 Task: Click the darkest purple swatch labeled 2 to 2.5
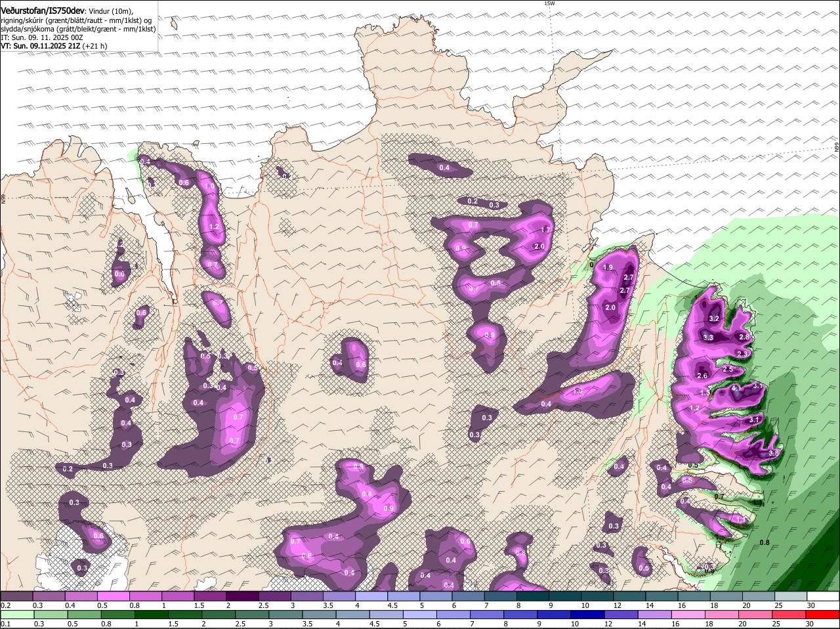click(x=242, y=596)
